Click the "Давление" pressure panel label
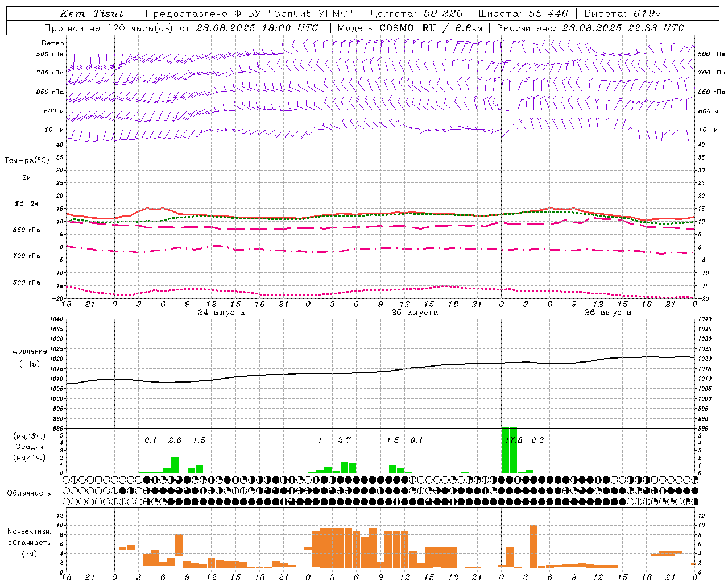This screenshot has height=582, width=728. coord(30,351)
